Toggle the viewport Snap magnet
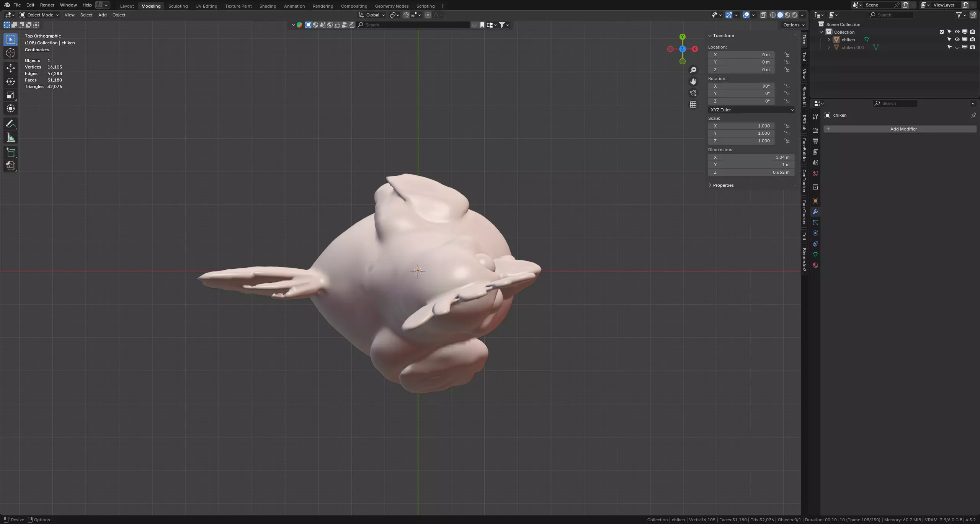980x524 pixels. click(x=406, y=15)
